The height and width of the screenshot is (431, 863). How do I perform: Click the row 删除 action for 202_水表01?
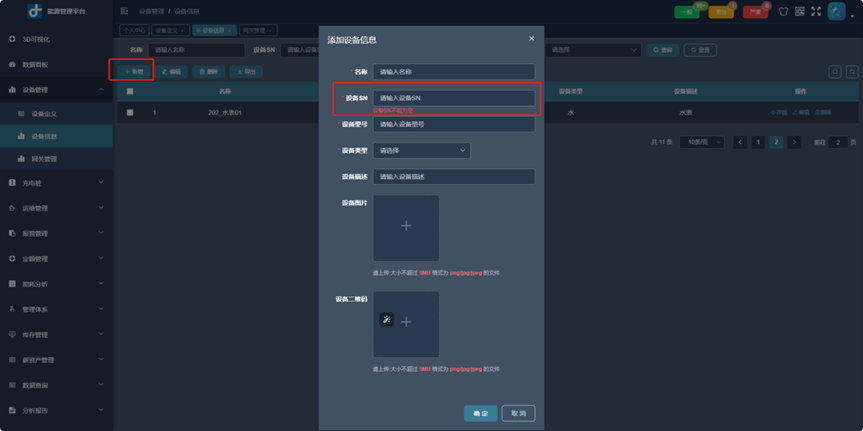tap(823, 112)
